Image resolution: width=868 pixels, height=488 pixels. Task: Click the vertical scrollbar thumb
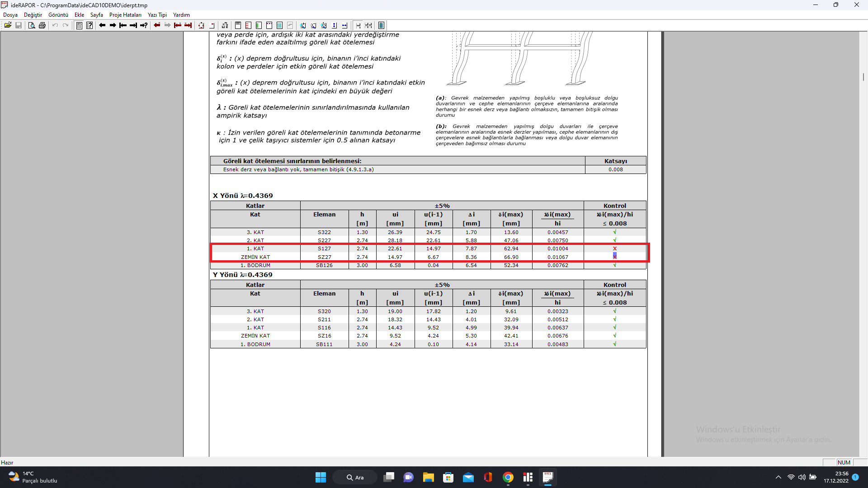pyautogui.click(x=863, y=77)
